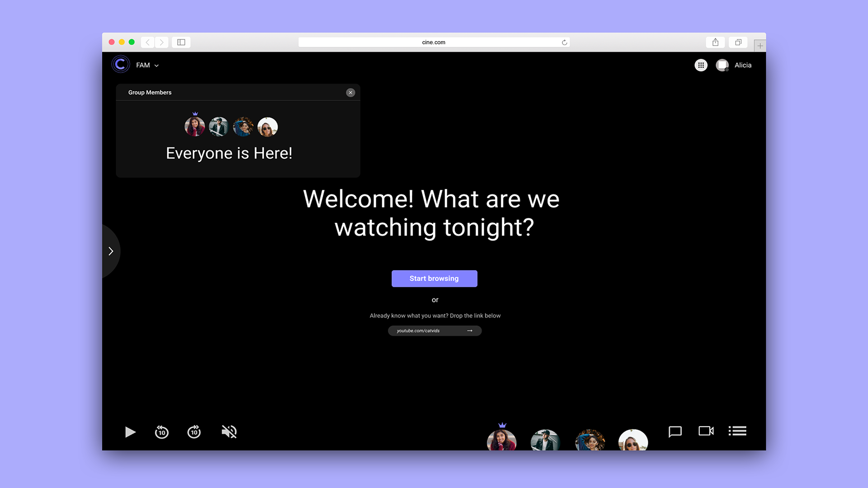Select fourth member avatar in Group Members
868x488 pixels.
coord(268,127)
